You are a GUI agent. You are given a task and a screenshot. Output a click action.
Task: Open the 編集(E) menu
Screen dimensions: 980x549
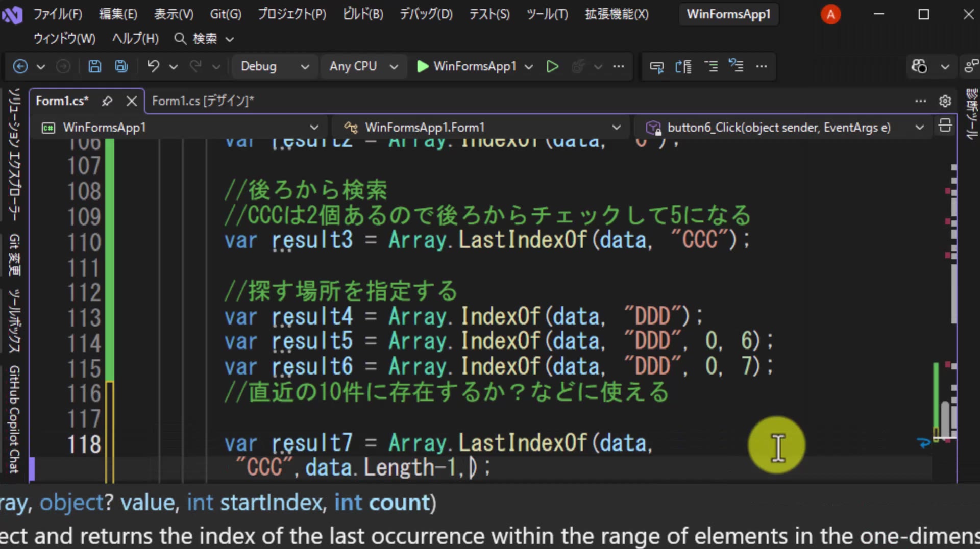click(x=118, y=14)
